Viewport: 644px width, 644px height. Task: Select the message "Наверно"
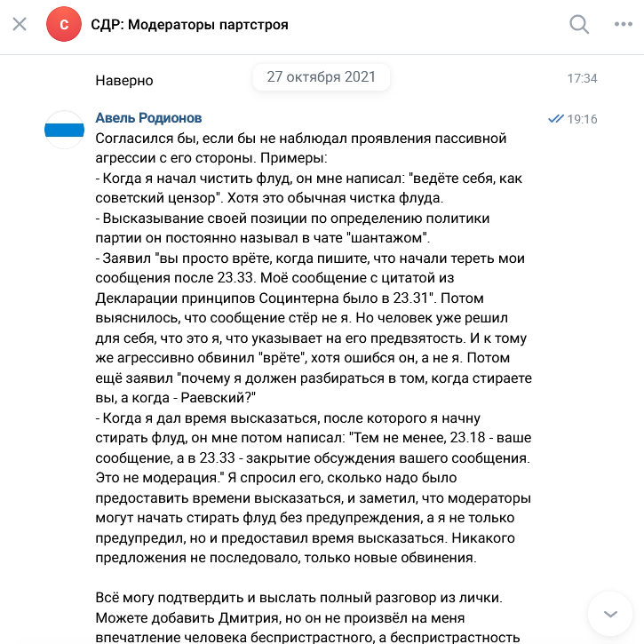click(124, 80)
